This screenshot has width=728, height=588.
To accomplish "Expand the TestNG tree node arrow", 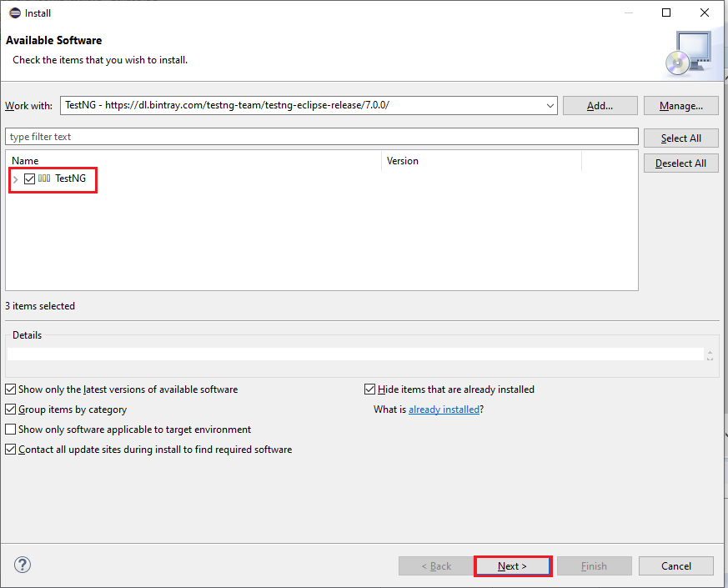I will 15,179.
